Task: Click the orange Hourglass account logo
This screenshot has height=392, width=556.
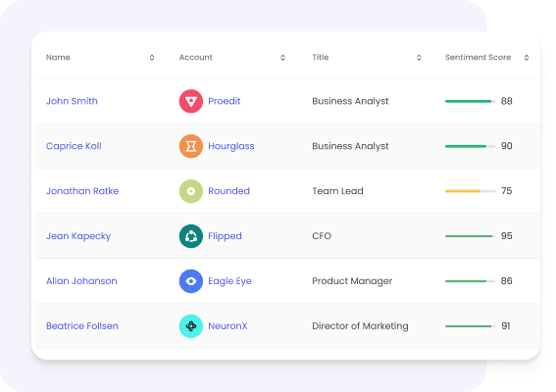Action: tap(191, 146)
